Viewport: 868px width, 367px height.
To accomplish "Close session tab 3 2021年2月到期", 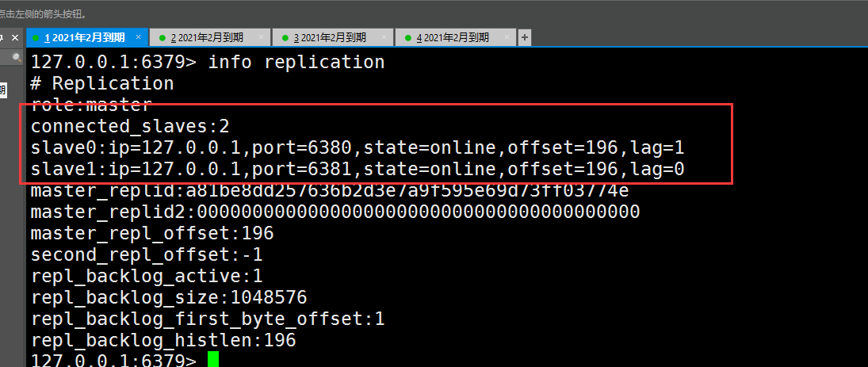I will click(x=384, y=37).
